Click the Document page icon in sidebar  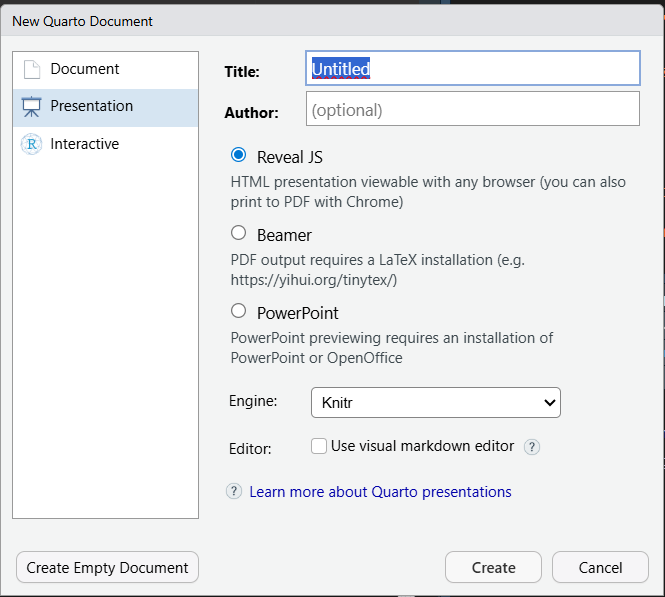pyautogui.click(x=32, y=70)
